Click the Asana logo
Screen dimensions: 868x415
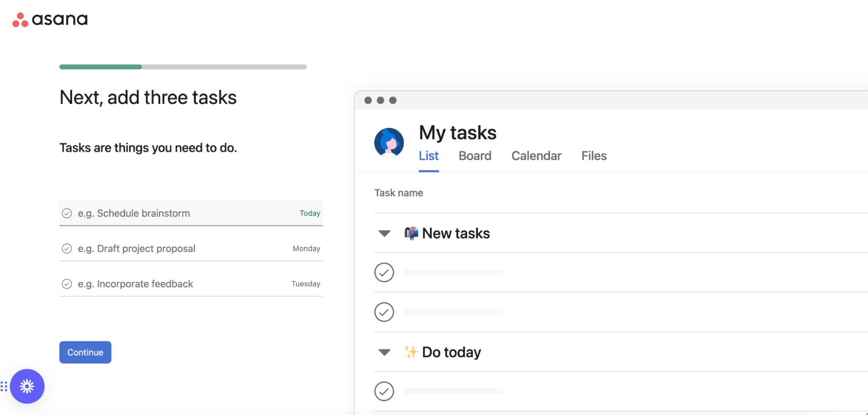click(49, 19)
